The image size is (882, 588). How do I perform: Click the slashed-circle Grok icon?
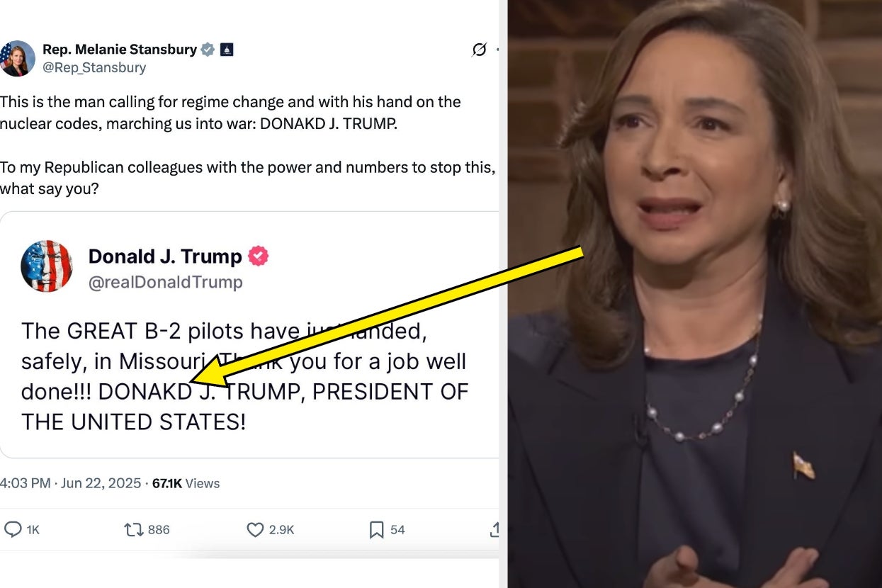(480, 50)
